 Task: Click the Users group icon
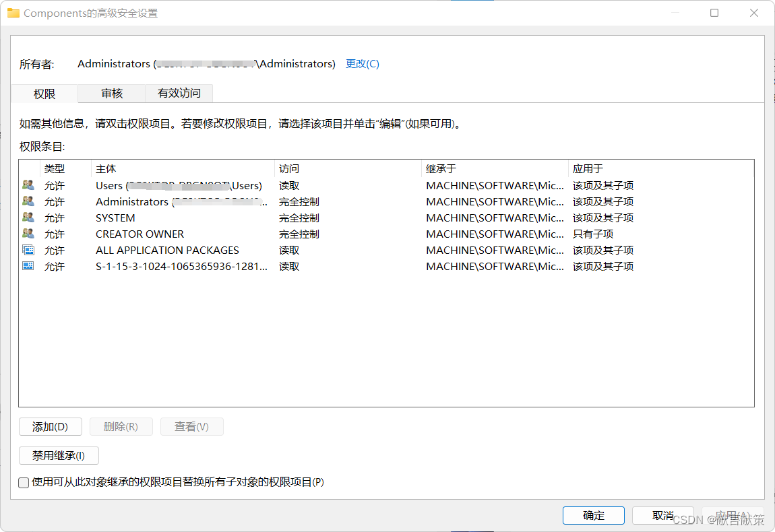coord(28,185)
